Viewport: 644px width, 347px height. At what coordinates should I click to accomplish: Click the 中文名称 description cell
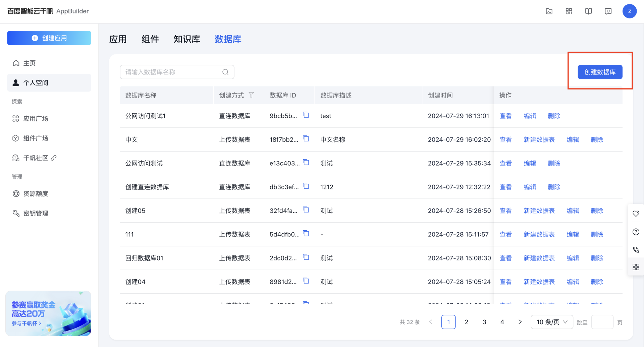coord(332,139)
